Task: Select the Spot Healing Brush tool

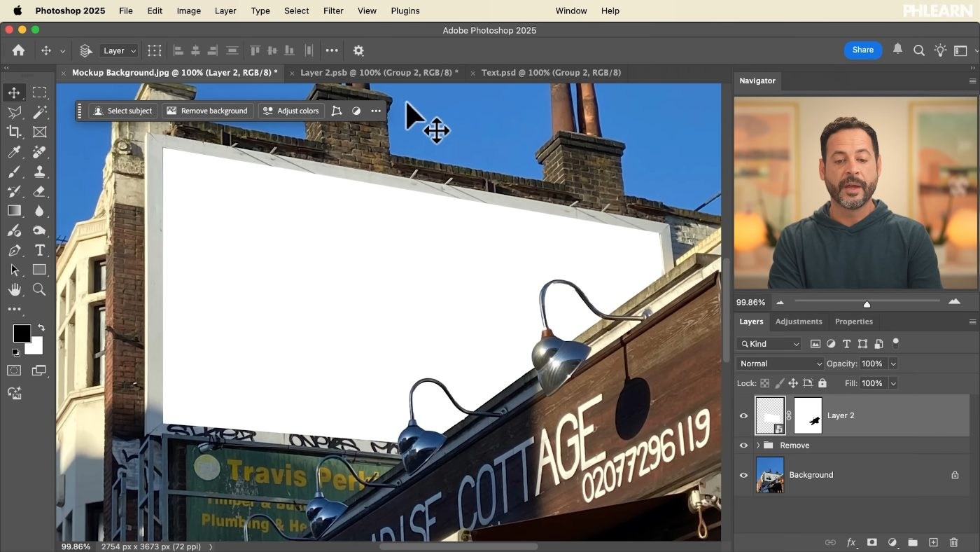Action: pyautogui.click(x=39, y=152)
